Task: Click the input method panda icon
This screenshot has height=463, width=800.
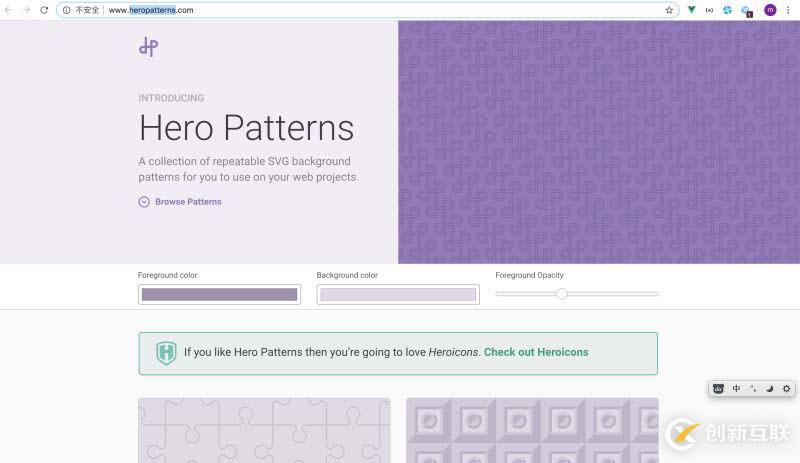Action: pyautogui.click(x=718, y=388)
